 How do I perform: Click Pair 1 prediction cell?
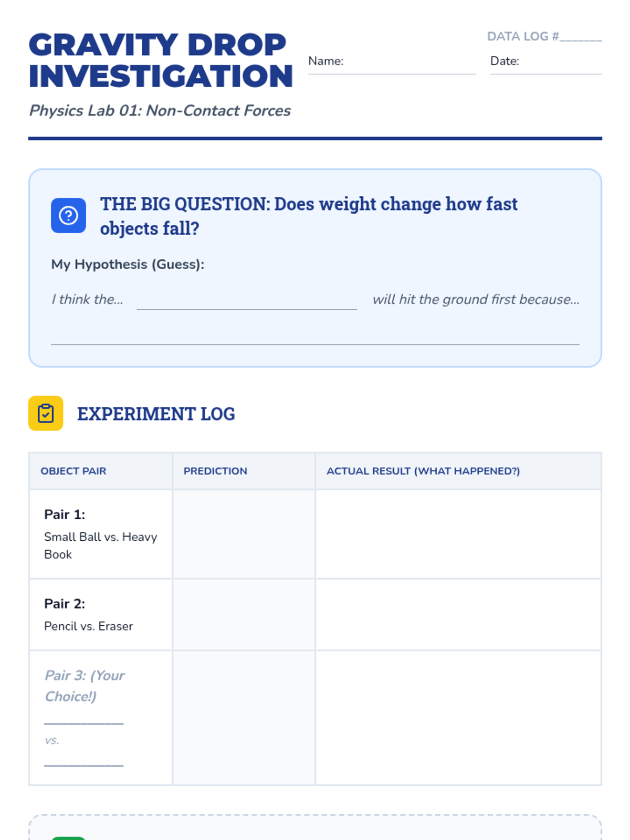244,534
